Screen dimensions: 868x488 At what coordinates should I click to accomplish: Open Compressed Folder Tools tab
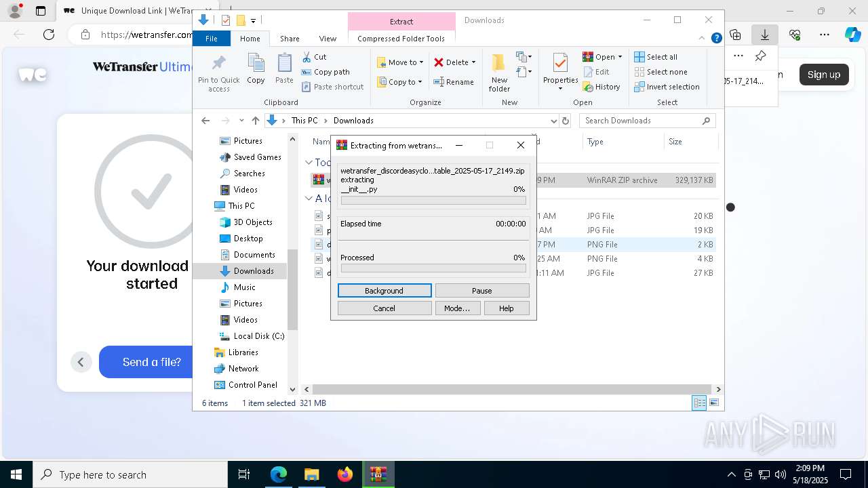401,39
